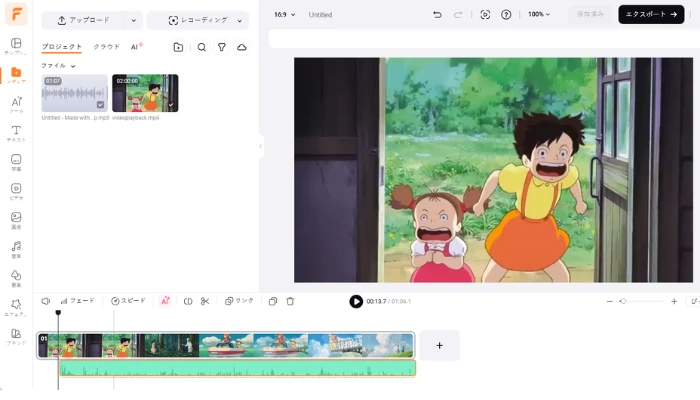This screenshot has height=400, width=700.
Task: Open the help question mark
Action: 506,15
